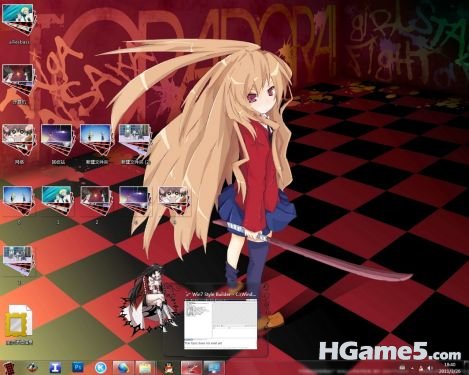
Task: Open the folder labeled "0"
Action: [18, 204]
